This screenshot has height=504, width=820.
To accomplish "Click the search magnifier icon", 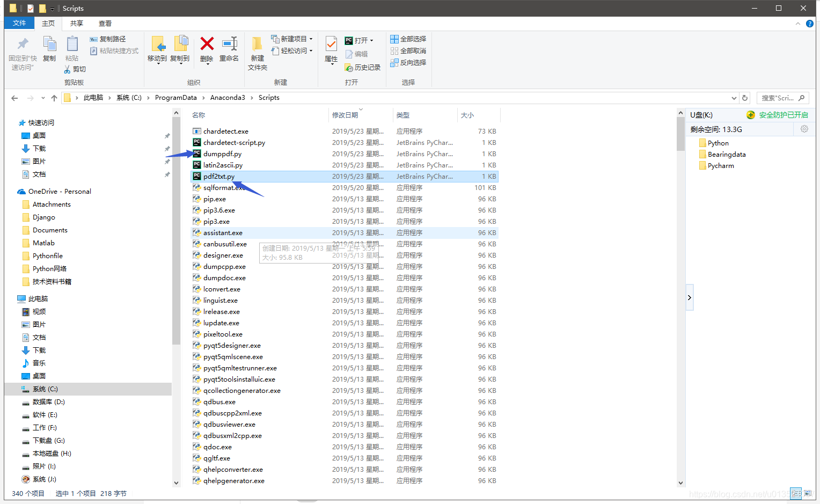I will pos(801,98).
